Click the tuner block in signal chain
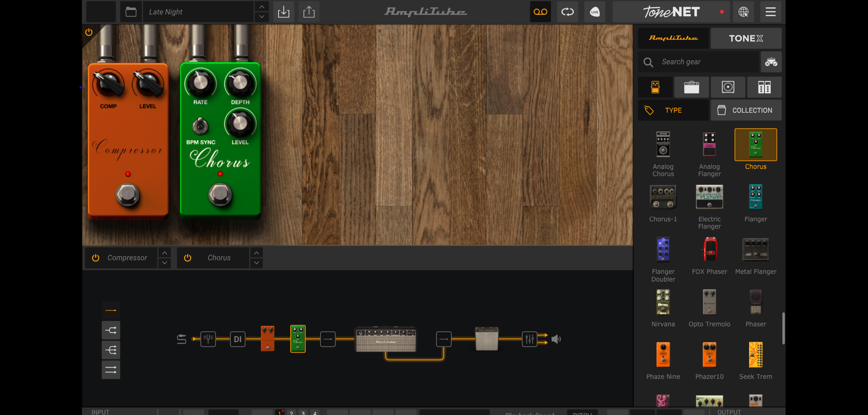 (208, 339)
